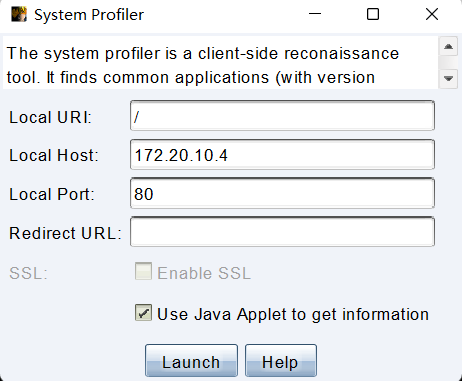Click the description scrollbar down arrow
The image size is (462, 381).
click(x=448, y=79)
